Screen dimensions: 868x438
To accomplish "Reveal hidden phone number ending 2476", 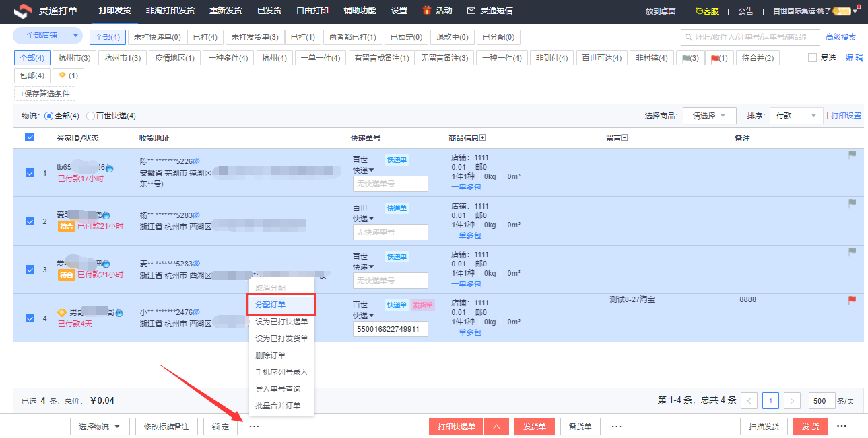I will click(x=197, y=312).
